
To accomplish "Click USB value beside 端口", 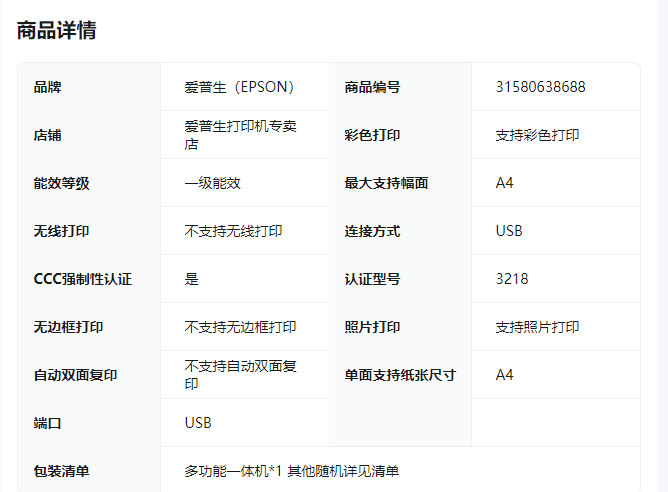I will tap(198, 423).
